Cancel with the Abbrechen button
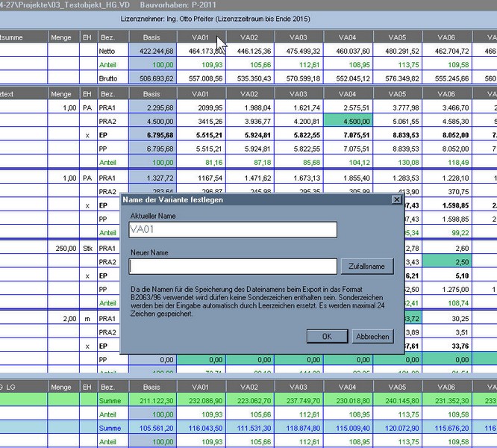497x448 pixels. pos(372,337)
